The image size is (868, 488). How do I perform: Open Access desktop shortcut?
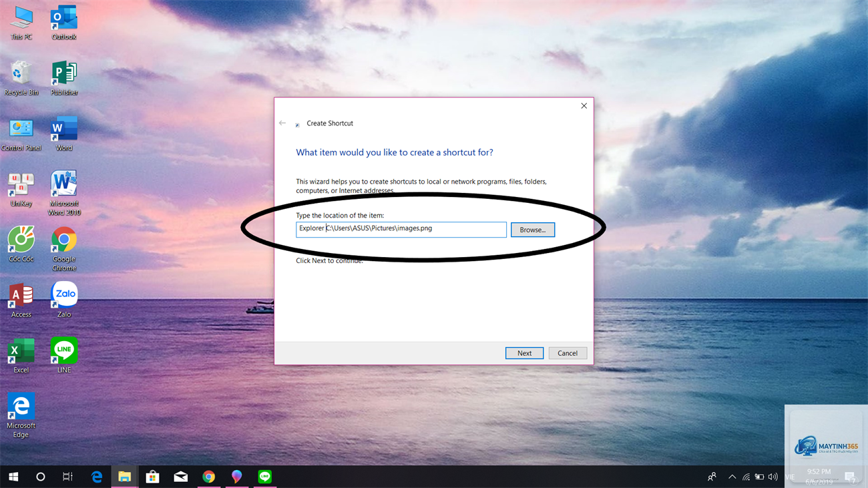21,300
